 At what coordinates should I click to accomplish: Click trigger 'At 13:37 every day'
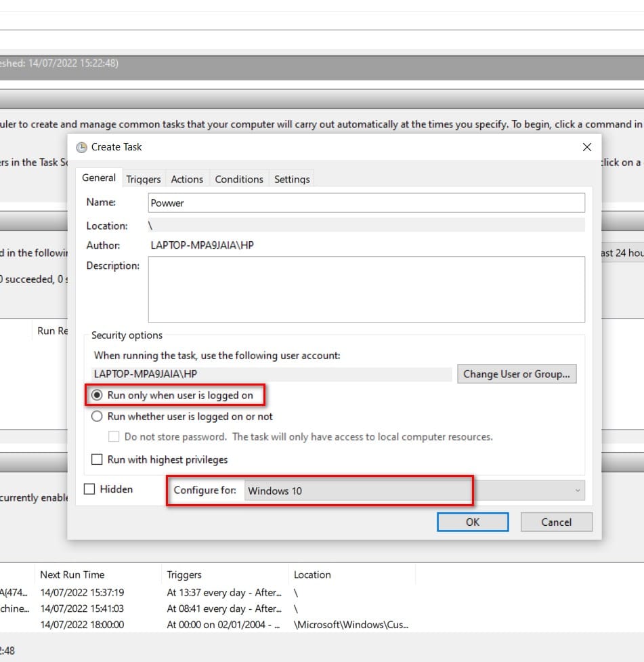coord(224,593)
